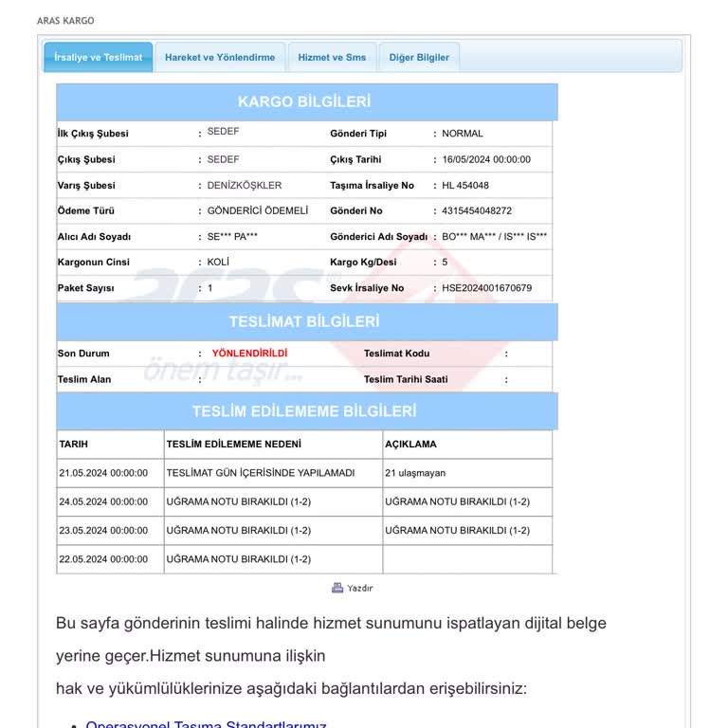The image size is (728, 728).
Task: Click Sevk İrsaliye No HSE2024001670679
Action: (x=486, y=288)
